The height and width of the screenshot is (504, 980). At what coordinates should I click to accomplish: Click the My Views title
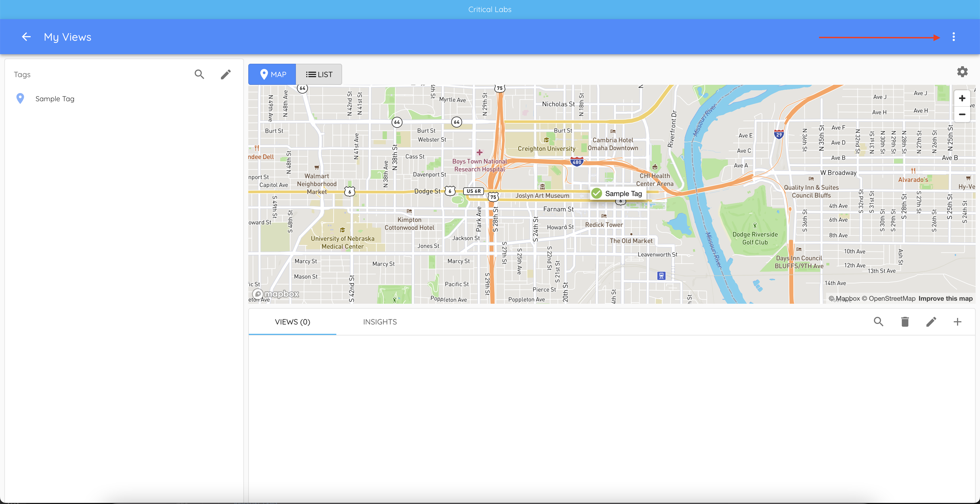click(67, 37)
